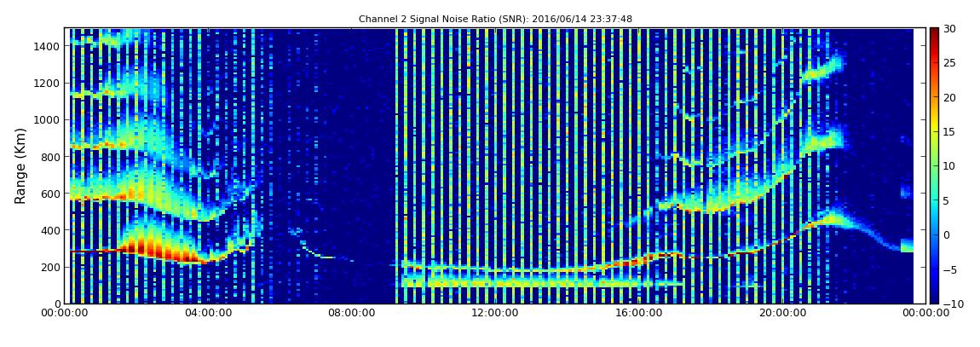Click the colorbar value 20

tap(950, 97)
